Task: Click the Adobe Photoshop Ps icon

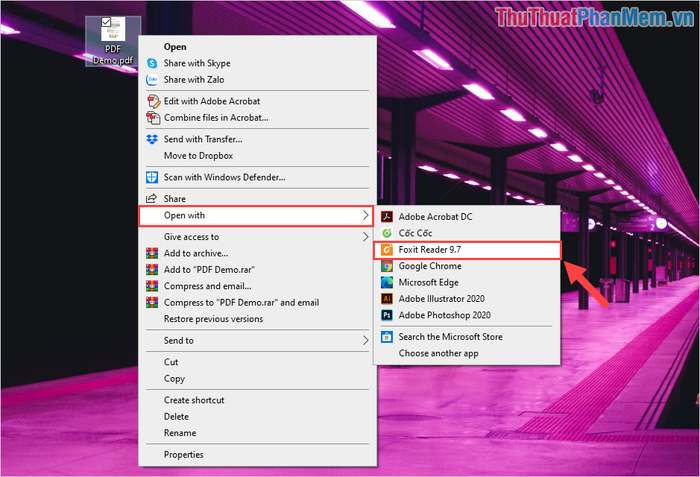Action: 387,315
